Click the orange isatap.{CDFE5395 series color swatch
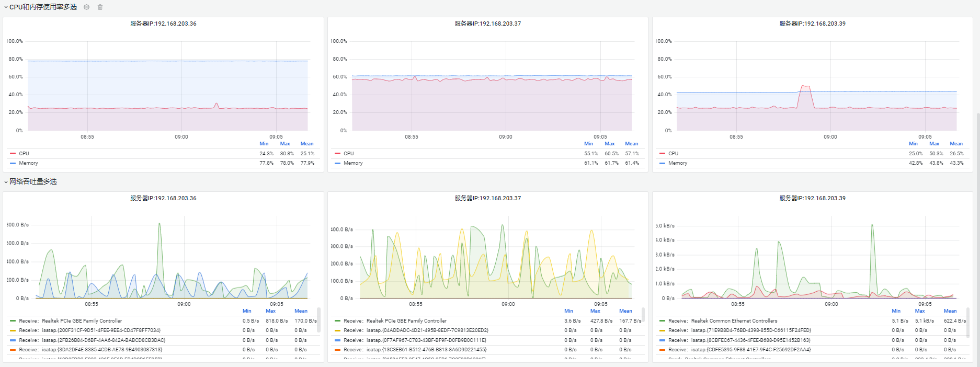This screenshot has width=980, height=367. click(663, 350)
